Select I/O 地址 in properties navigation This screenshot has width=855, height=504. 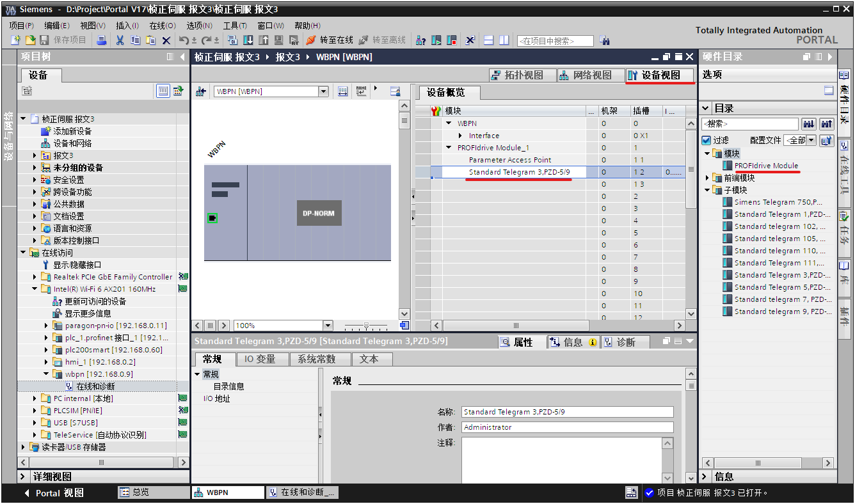(x=216, y=398)
